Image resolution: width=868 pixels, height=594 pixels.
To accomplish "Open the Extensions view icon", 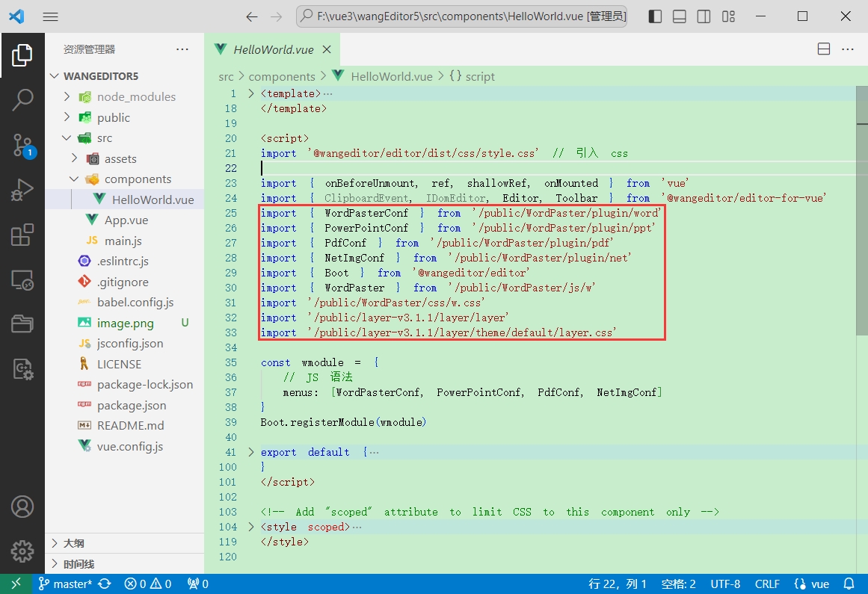I will click(22, 233).
